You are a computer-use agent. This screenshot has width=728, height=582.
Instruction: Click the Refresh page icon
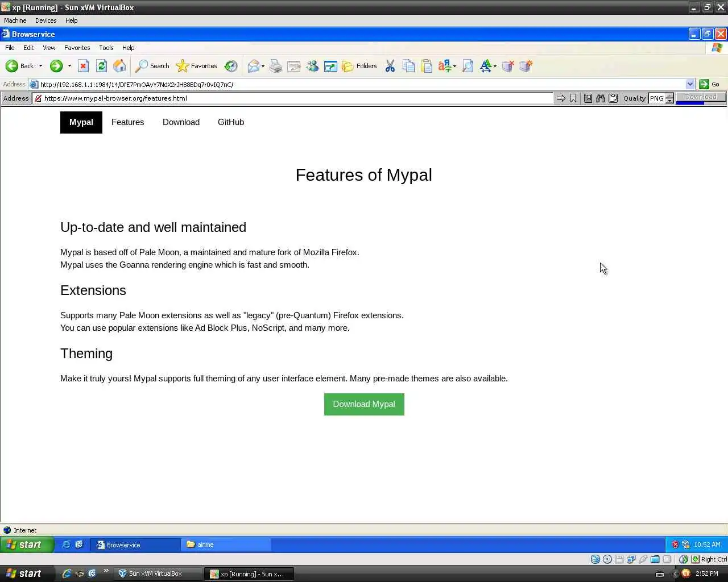(101, 66)
